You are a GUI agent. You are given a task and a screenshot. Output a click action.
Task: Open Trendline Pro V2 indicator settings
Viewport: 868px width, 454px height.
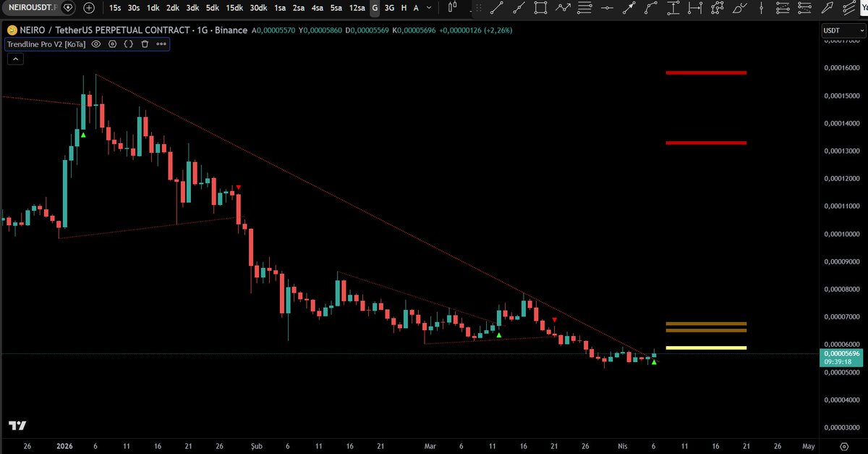(x=112, y=44)
